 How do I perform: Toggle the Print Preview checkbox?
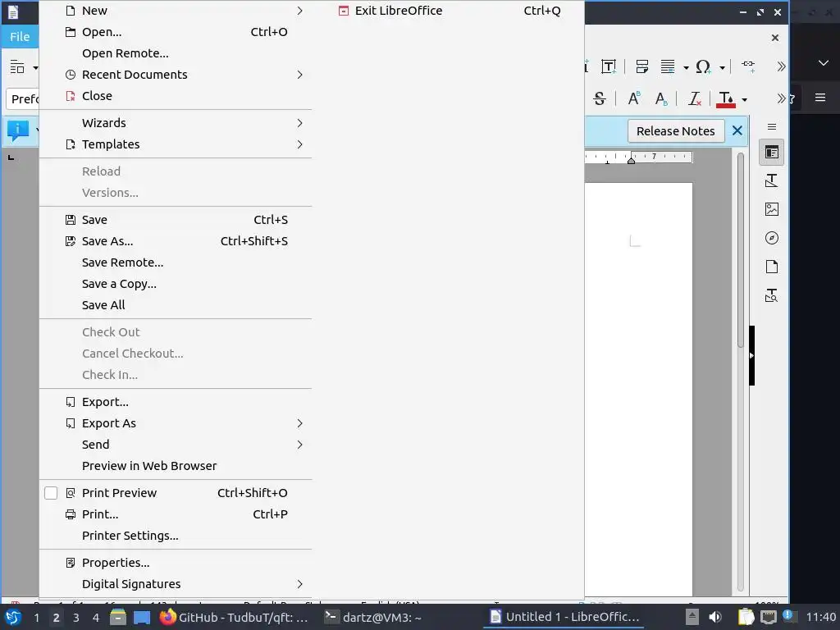(51, 493)
